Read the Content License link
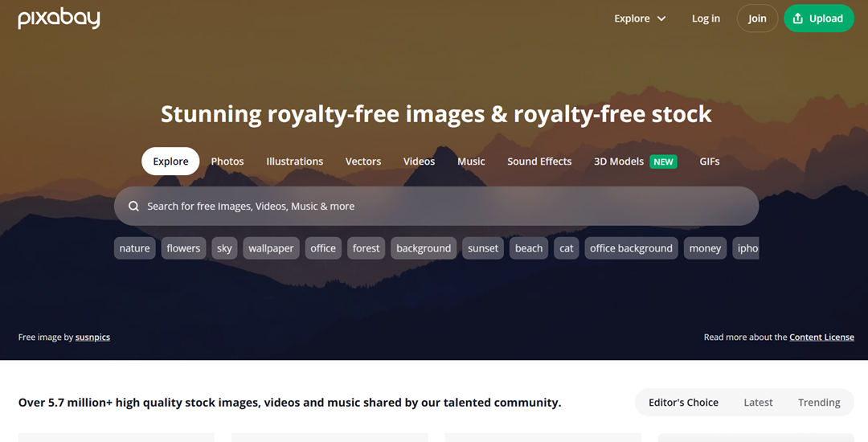This screenshot has height=442, width=868. click(821, 338)
